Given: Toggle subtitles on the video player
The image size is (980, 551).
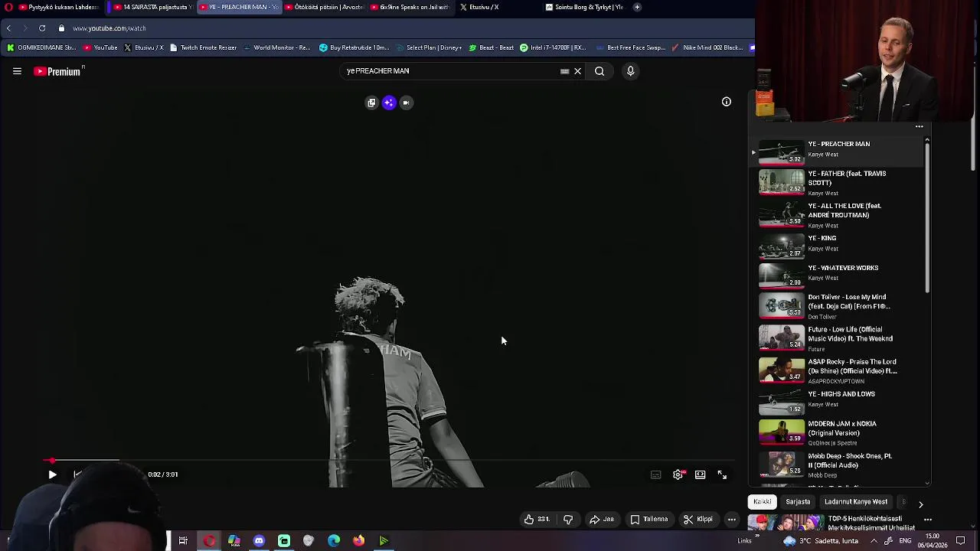Looking at the screenshot, I should pyautogui.click(x=655, y=474).
